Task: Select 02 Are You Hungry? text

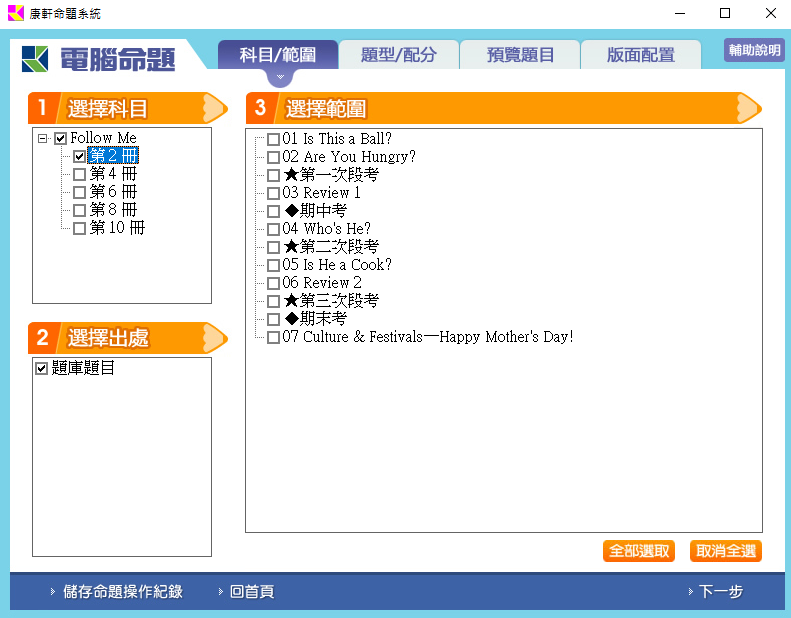Action: tap(349, 157)
